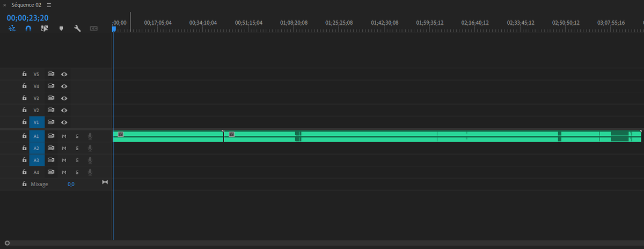
Task: Toggle lock on the Mixage track
Action: pos(24,184)
